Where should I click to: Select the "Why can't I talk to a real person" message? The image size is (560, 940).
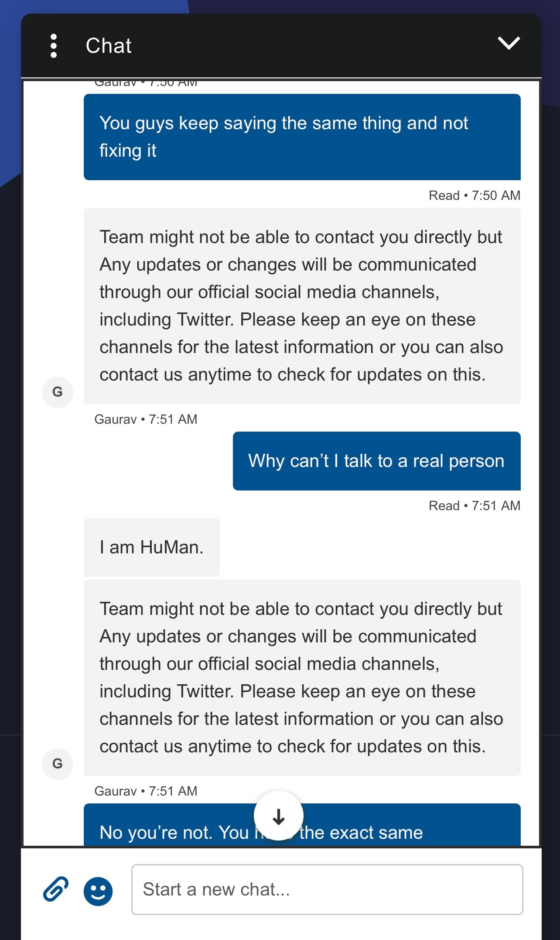[376, 461]
